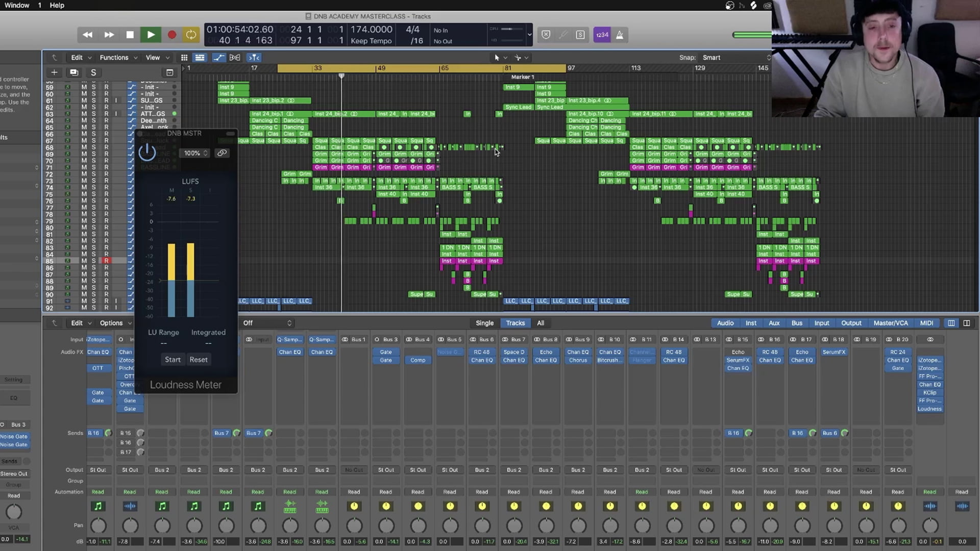Stop playback with the Stop button
980x551 pixels.
[130, 35]
